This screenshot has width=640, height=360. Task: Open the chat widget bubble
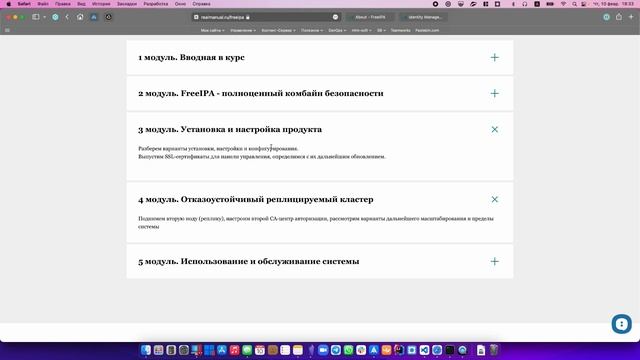[x=621, y=324]
